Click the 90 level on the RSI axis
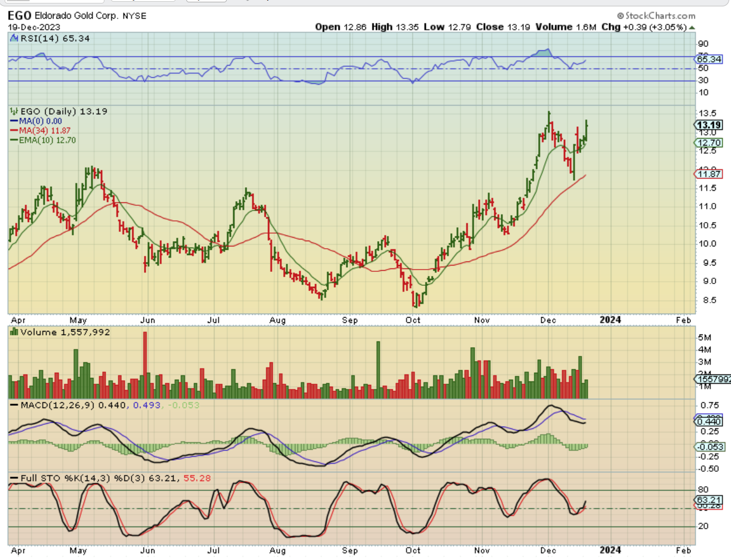This screenshot has height=560, width=731. 703,44
